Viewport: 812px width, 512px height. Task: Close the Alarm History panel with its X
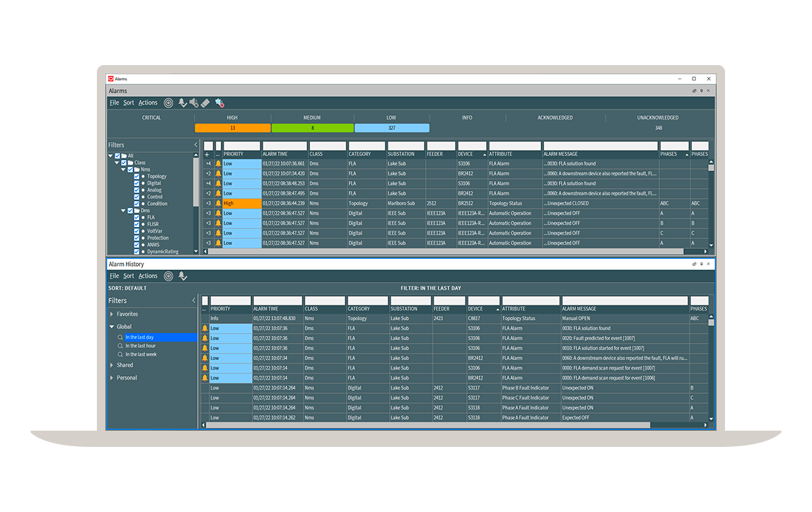click(x=709, y=264)
